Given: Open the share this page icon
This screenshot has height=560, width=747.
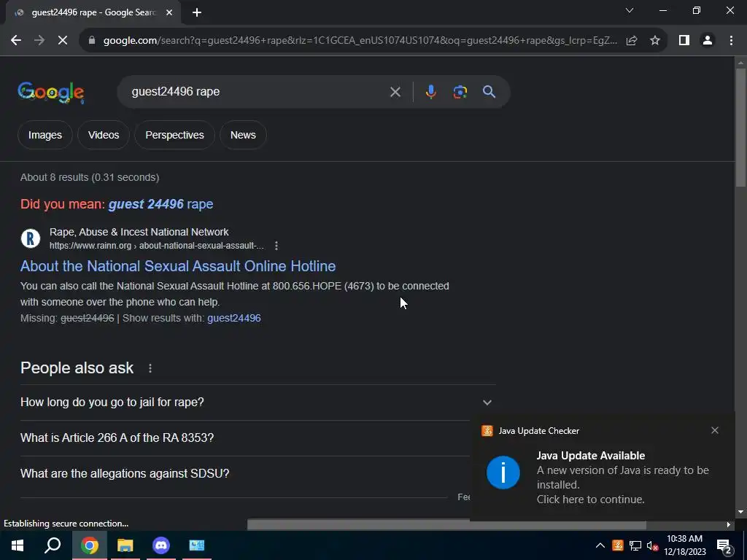Looking at the screenshot, I should [632, 41].
